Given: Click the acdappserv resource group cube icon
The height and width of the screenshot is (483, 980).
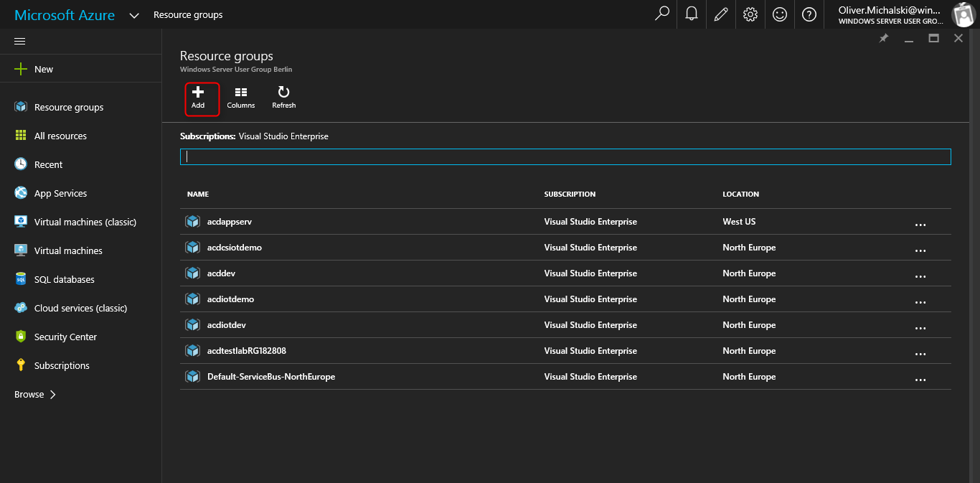Looking at the screenshot, I should 192,222.
